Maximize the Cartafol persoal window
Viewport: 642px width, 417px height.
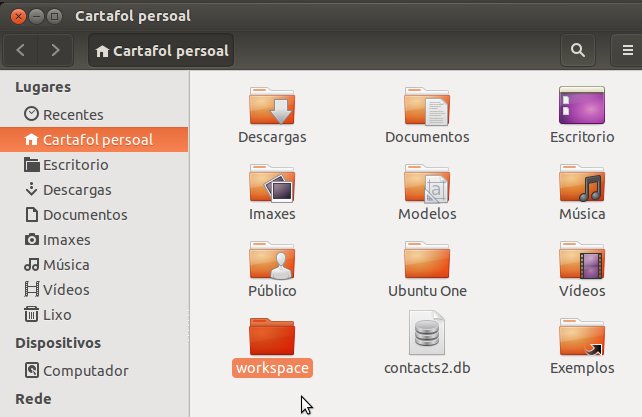pyautogui.click(x=54, y=16)
